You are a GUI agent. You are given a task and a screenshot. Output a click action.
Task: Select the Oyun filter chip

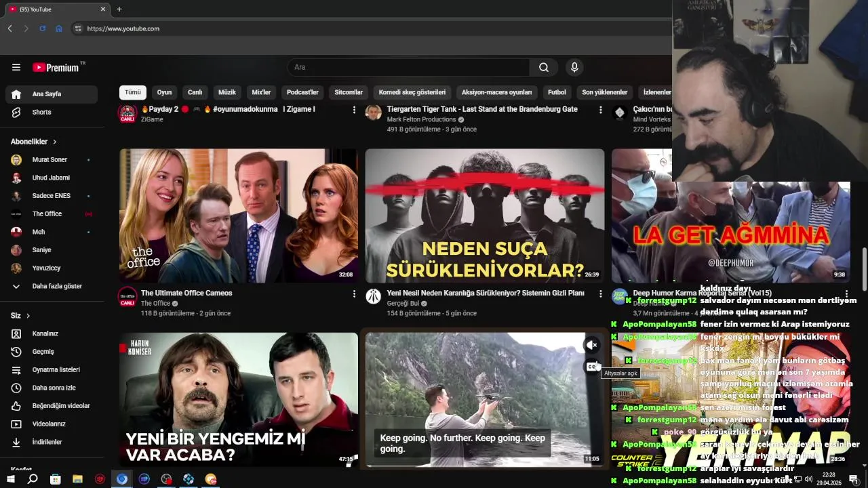pyautogui.click(x=165, y=92)
